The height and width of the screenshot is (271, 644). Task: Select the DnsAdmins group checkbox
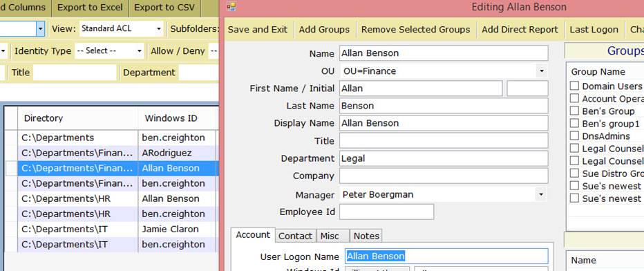coord(575,136)
